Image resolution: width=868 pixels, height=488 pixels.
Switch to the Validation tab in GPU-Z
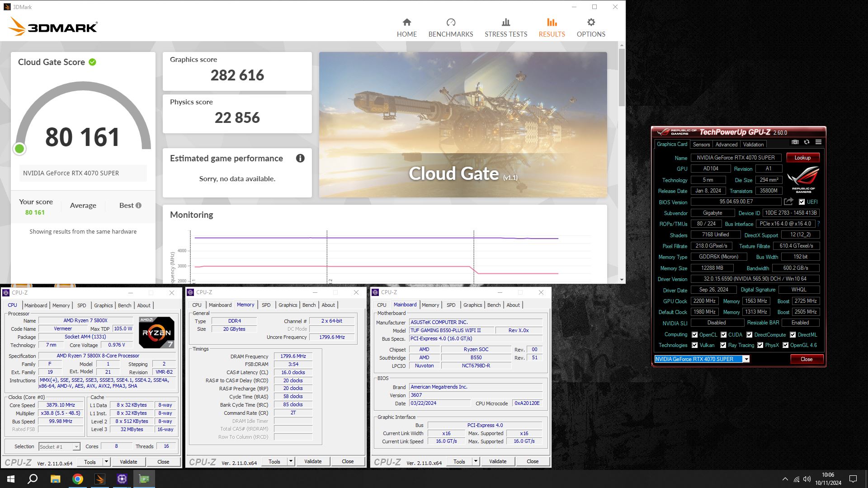pos(753,145)
